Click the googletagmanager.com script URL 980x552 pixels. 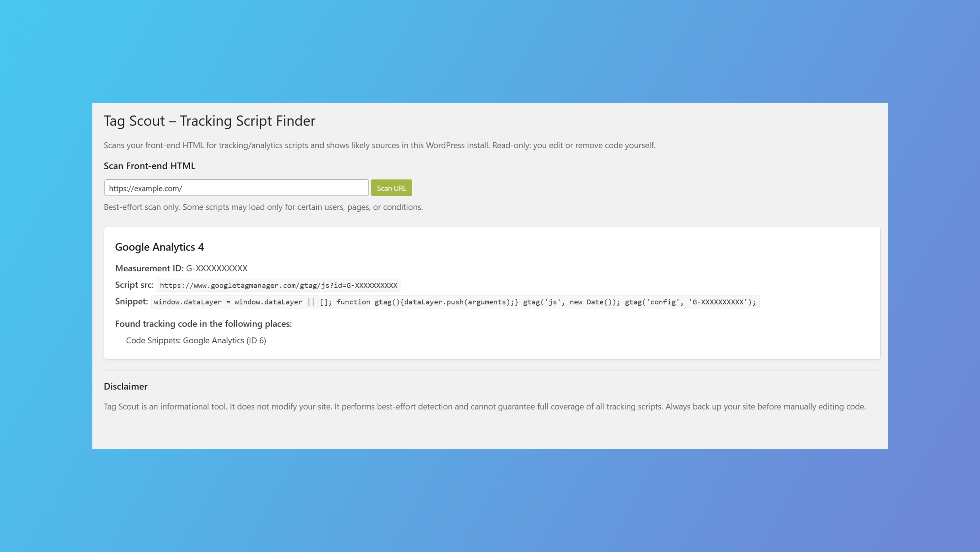tap(279, 285)
